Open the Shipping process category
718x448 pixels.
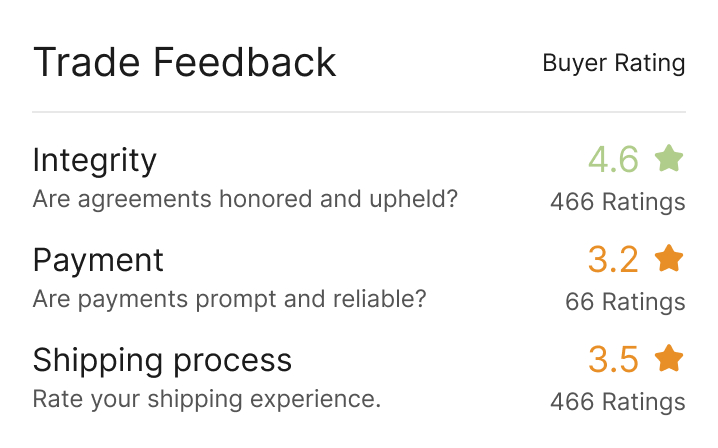click(x=162, y=360)
